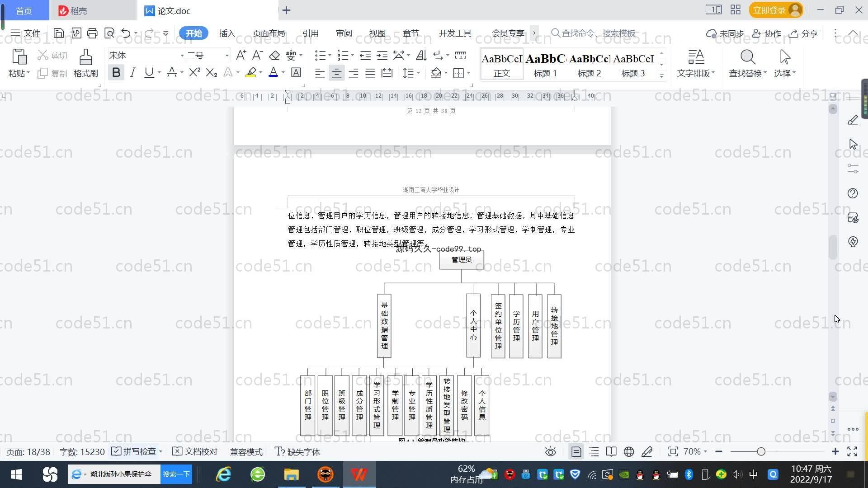The width and height of the screenshot is (868, 488).
Task: Decrease paragraph indent
Action: pos(365,55)
